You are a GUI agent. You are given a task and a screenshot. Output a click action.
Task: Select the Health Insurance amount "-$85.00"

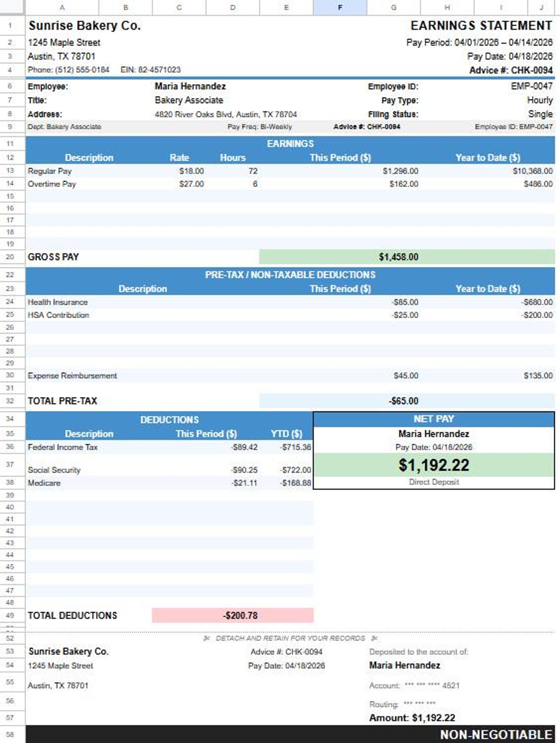pos(405,302)
